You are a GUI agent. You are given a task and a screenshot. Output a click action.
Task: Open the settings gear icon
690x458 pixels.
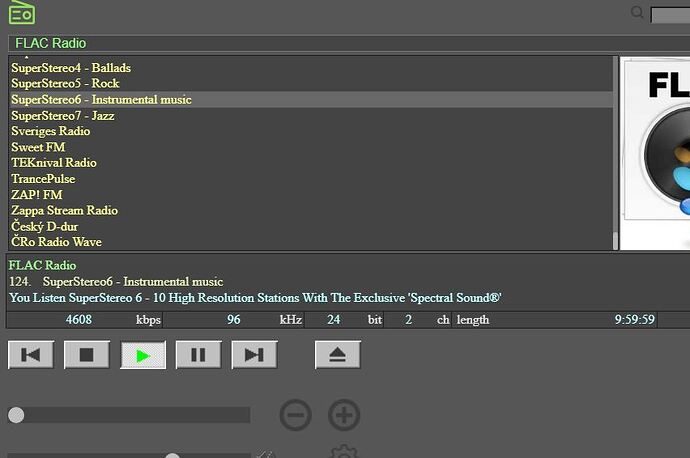pyautogui.click(x=344, y=452)
